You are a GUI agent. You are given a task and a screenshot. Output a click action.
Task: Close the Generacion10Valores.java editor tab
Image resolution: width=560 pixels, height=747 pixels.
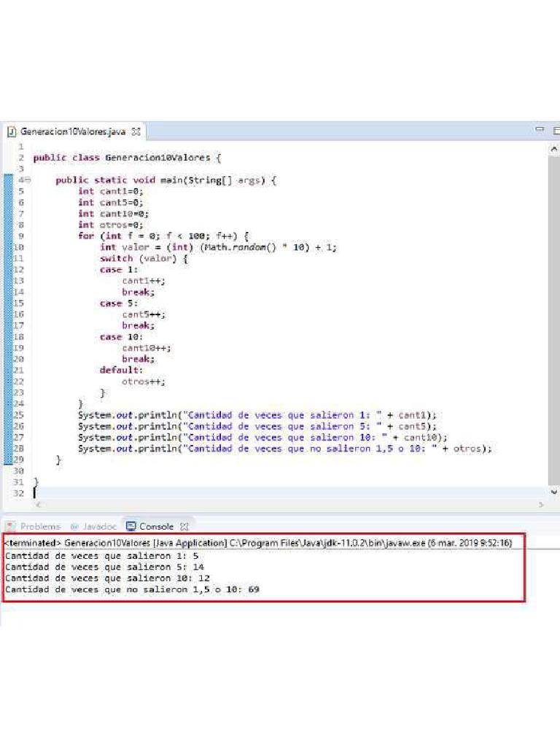tap(136, 131)
